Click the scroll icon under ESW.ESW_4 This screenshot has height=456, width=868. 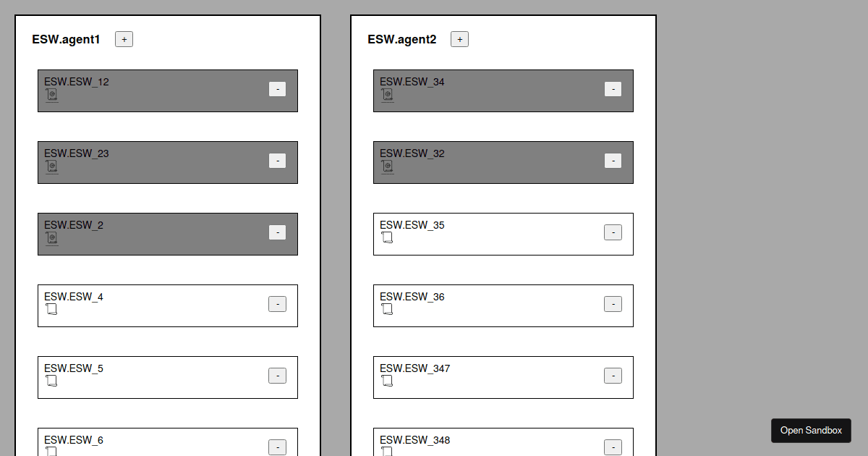tap(51, 309)
